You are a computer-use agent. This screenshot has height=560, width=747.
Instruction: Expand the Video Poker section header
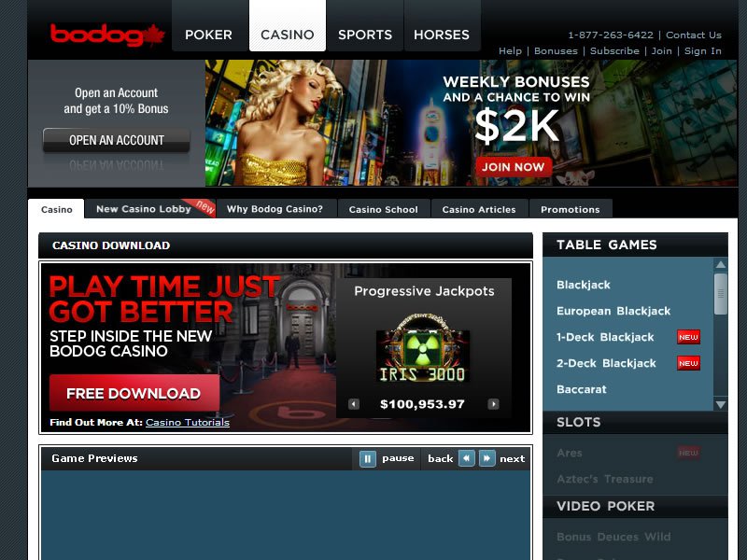pos(635,506)
